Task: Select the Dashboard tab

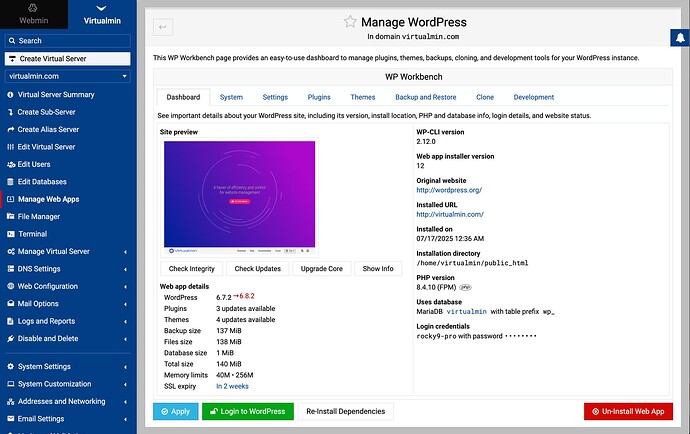Action: (x=183, y=97)
